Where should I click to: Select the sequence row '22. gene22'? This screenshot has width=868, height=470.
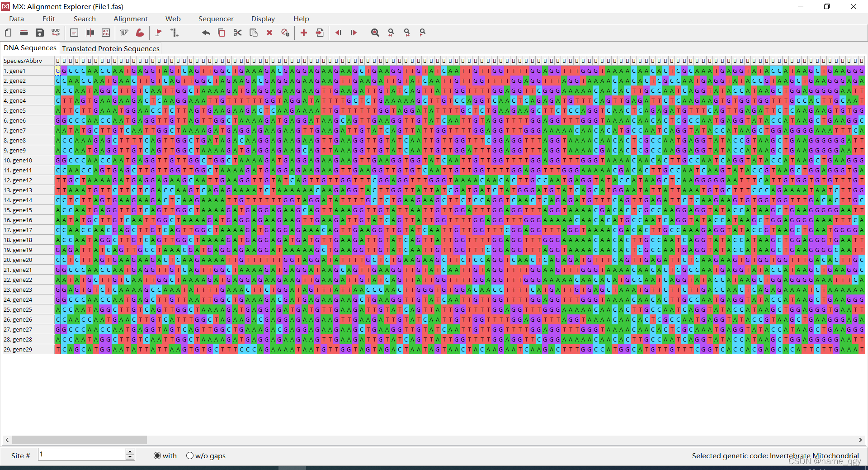click(x=28, y=280)
